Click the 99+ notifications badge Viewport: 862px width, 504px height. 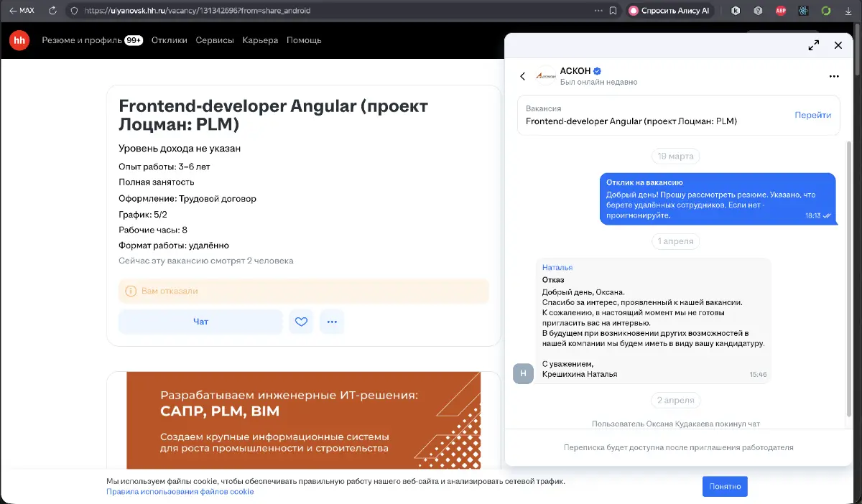[134, 40]
